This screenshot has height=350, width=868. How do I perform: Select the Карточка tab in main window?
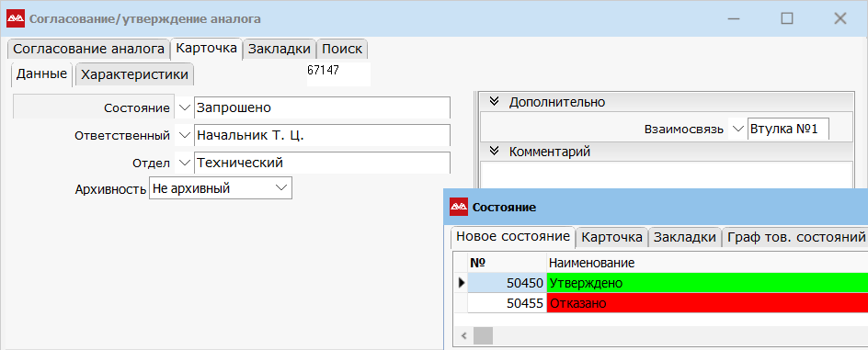click(x=207, y=48)
